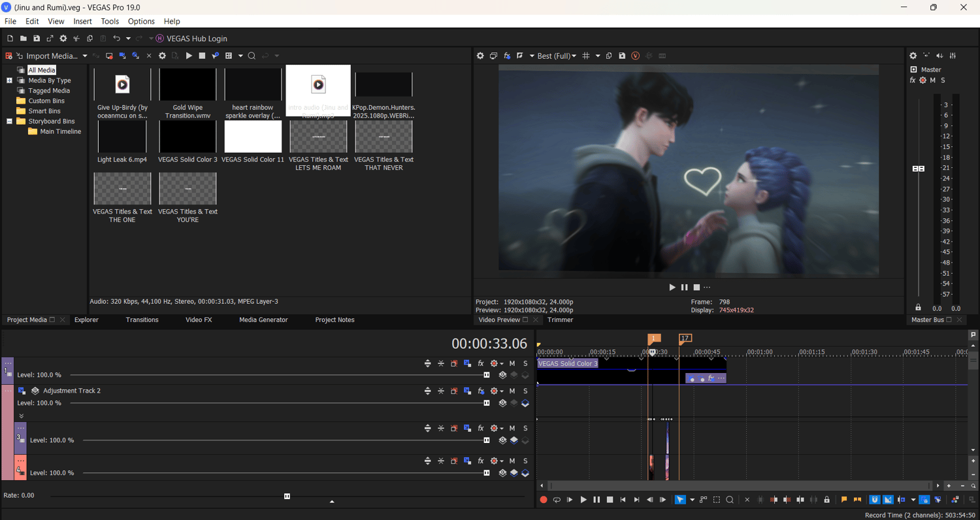Choose the Selection Edit marquee tool

coord(717,500)
